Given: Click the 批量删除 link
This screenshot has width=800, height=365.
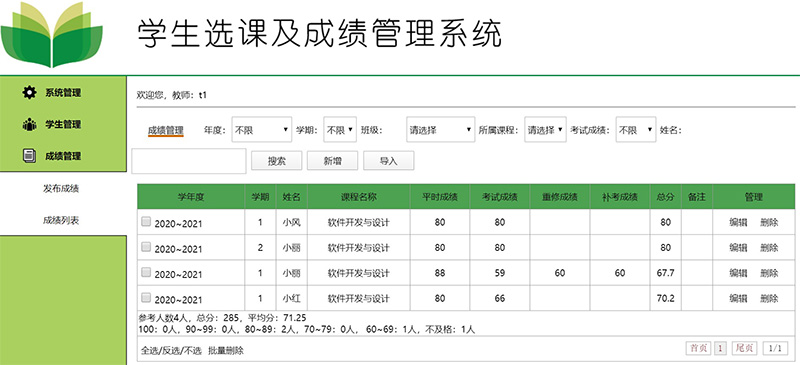Looking at the screenshot, I should click(226, 351).
